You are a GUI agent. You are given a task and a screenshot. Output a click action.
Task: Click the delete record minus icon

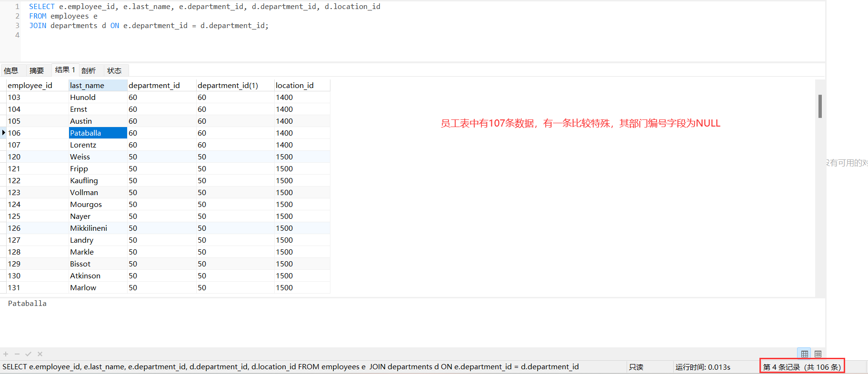(17, 354)
